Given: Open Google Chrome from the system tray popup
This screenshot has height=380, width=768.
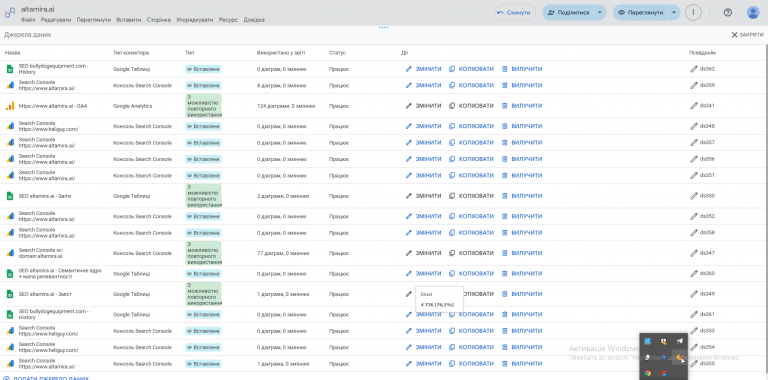Looking at the screenshot, I should coord(648,373).
